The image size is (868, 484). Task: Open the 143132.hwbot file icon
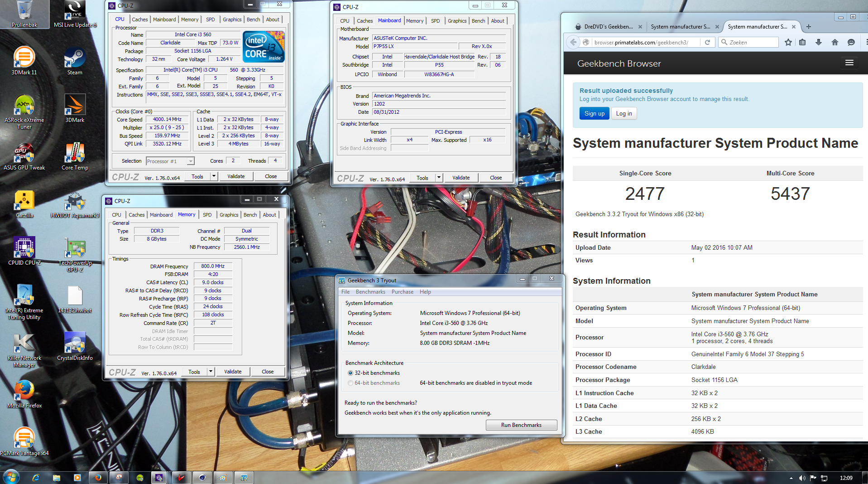click(x=75, y=299)
